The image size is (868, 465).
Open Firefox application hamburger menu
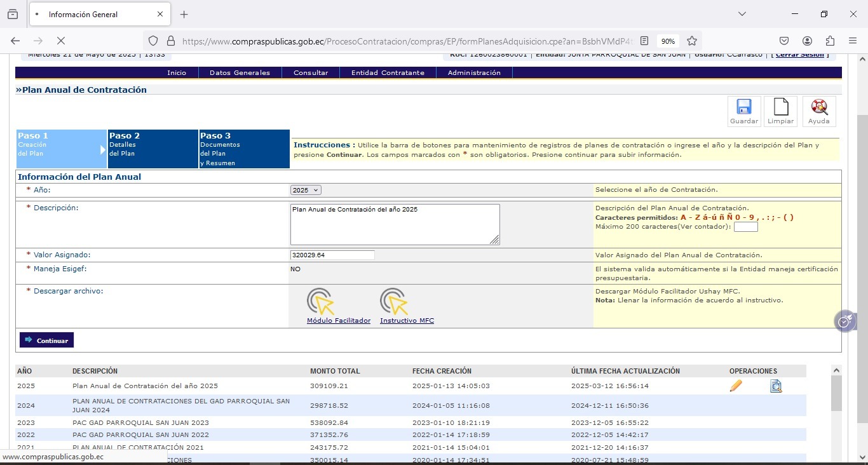click(x=853, y=41)
